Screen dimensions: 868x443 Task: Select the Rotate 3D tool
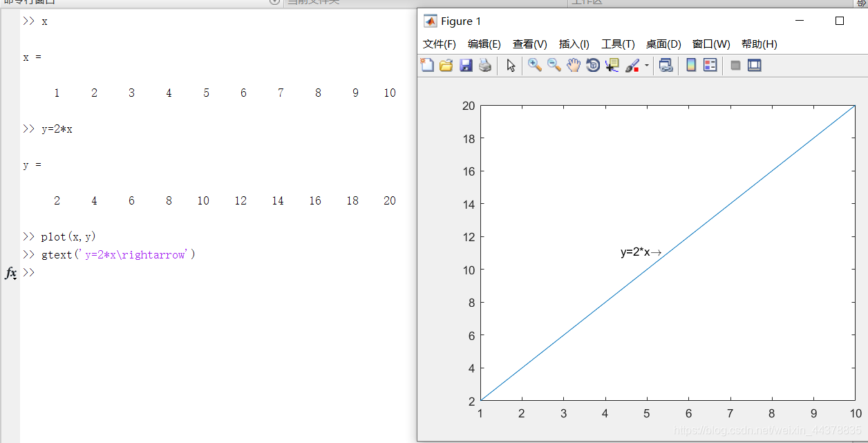click(x=593, y=65)
